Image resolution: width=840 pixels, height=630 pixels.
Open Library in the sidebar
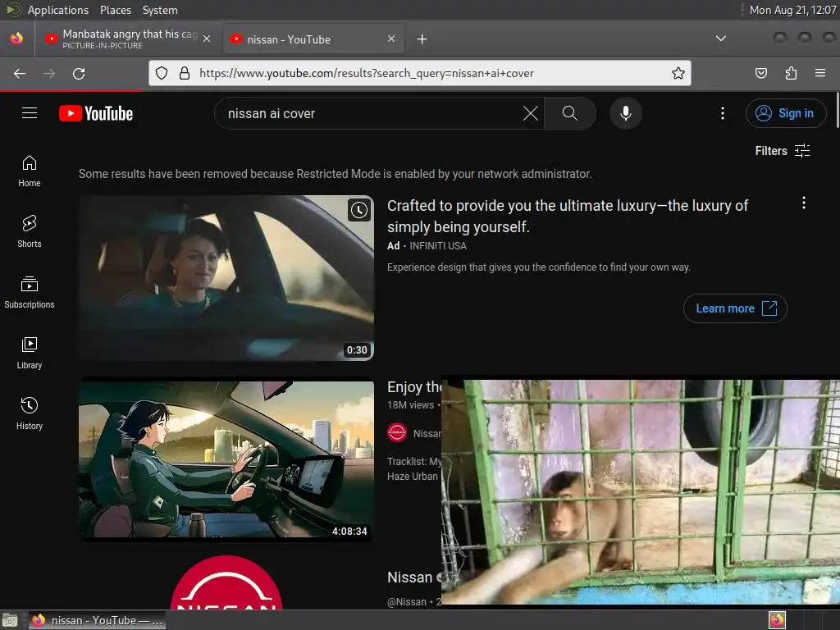click(30, 354)
